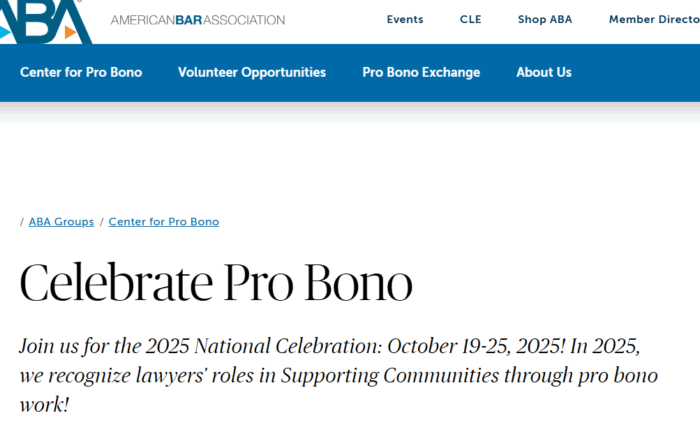Click the ABA logo icon
The height and width of the screenshot is (441, 700).
tap(45, 20)
